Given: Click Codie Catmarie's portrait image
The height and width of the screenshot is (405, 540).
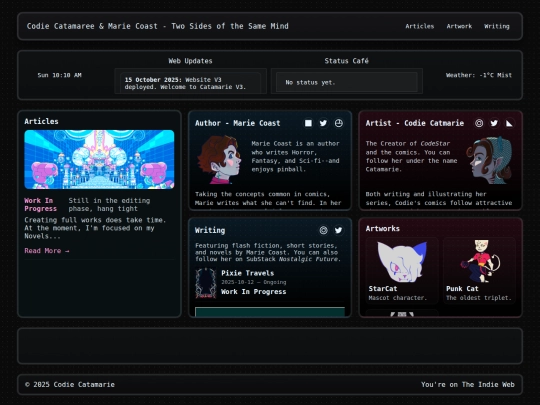Looking at the screenshot, I should [x=489, y=160].
